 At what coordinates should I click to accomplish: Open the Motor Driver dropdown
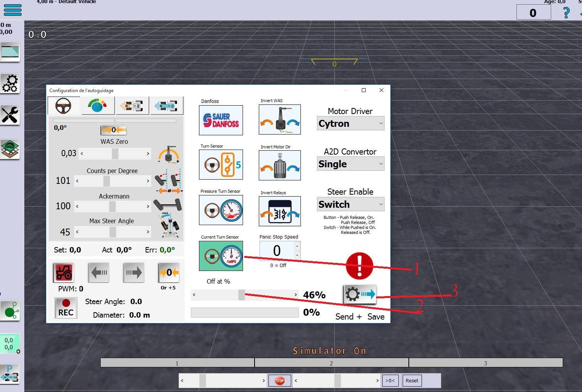pyautogui.click(x=350, y=124)
